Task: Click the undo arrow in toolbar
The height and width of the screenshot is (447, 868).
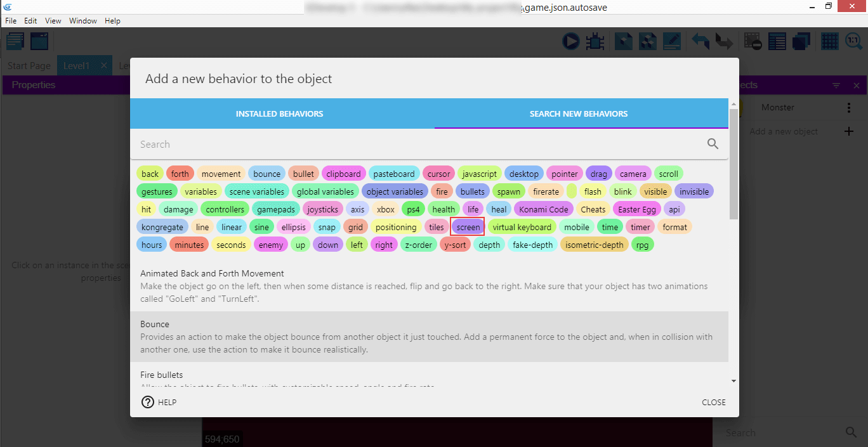Action: pyautogui.click(x=700, y=42)
